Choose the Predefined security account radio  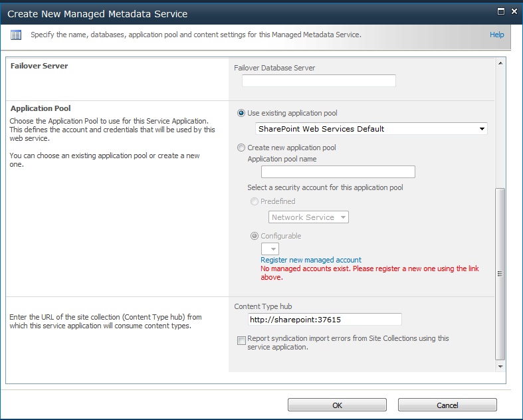[x=254, y=201]
